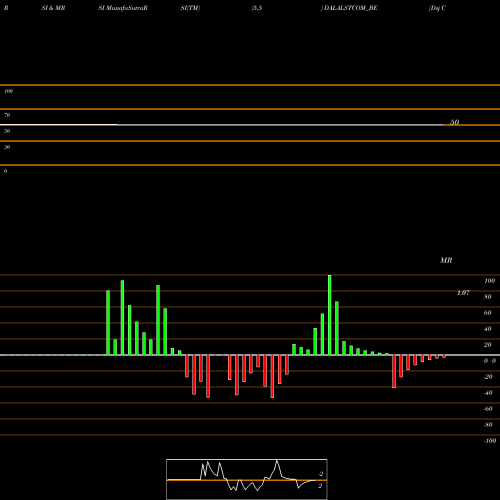Screen dimensions: 500x500
Task: Click the mini overview chart at the bottom
Action: pyautogui.click(x=247, y=479)
